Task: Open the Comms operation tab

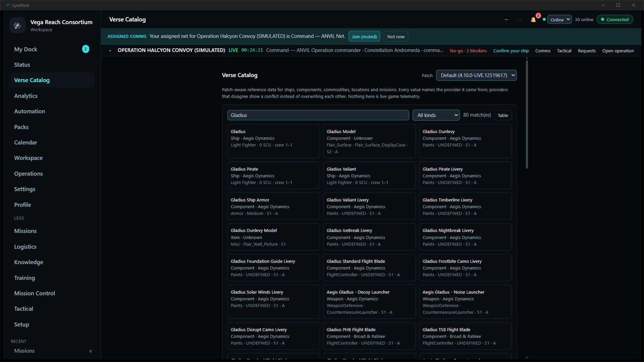Action: point(543,51)
